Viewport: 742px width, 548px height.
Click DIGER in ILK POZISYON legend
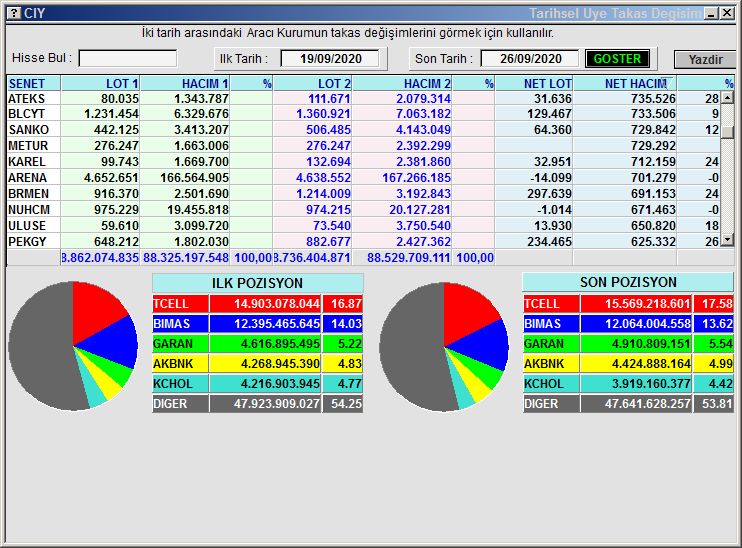[x=180, y=404]
